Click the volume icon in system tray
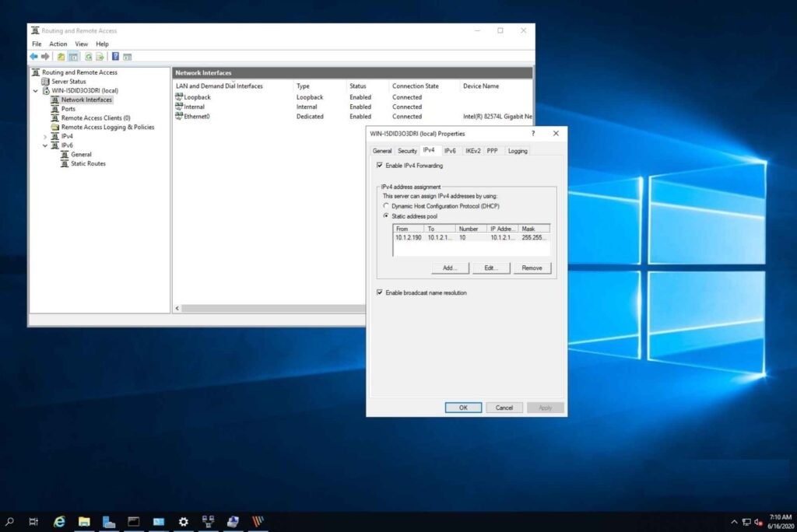 click(x=758, y=522)
